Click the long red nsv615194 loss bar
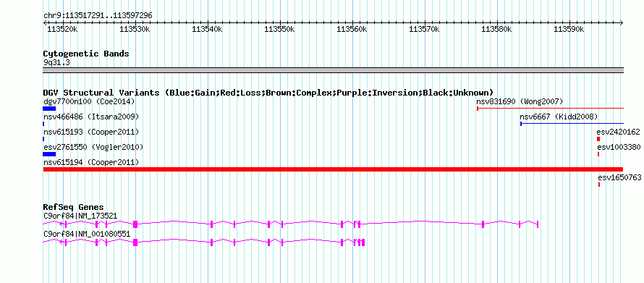The width and height of the screenshot is (644, 283). coord(333,169)
